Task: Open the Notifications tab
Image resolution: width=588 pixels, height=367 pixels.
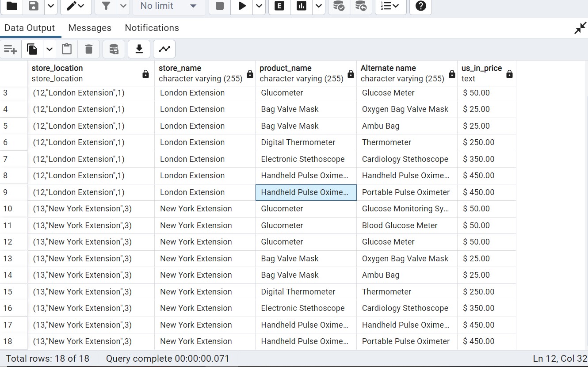Action: (152, 27)
